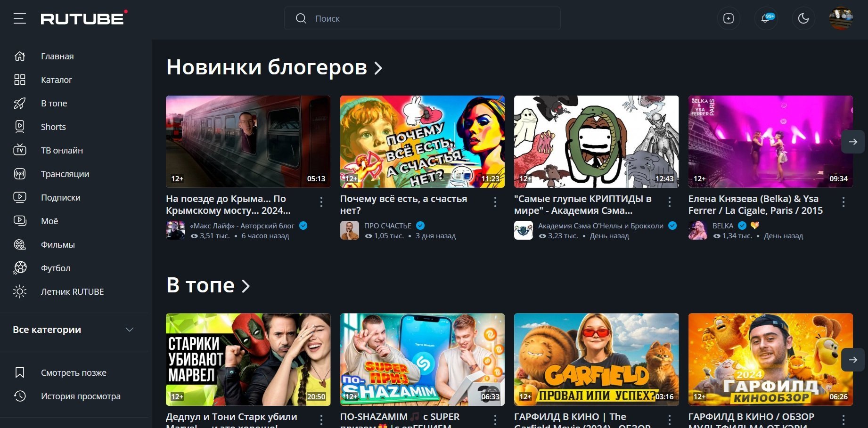The width and height of the screenshot is (868, 428).
Task: Click the Моё icon in sidebar
Action: (x=20, y=221)
